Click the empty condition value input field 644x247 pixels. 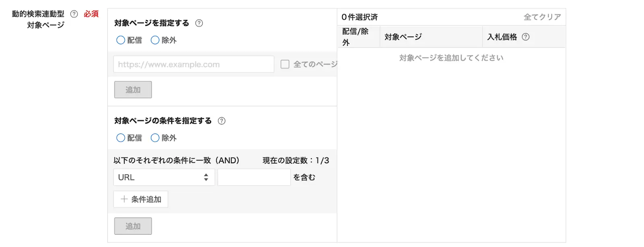coord(254,177)
